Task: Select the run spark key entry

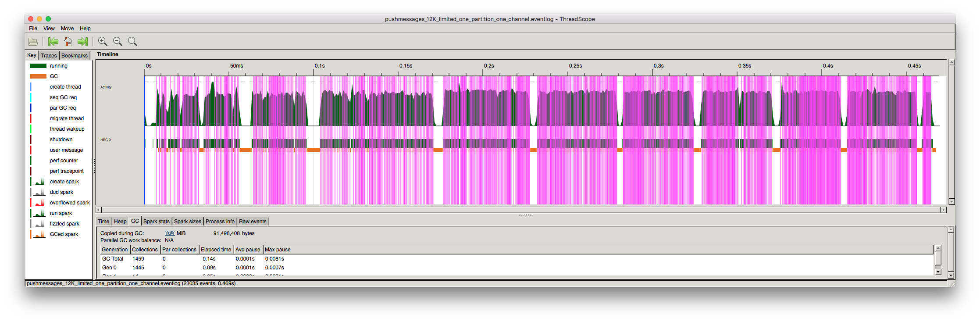Action: pos(61,213)
